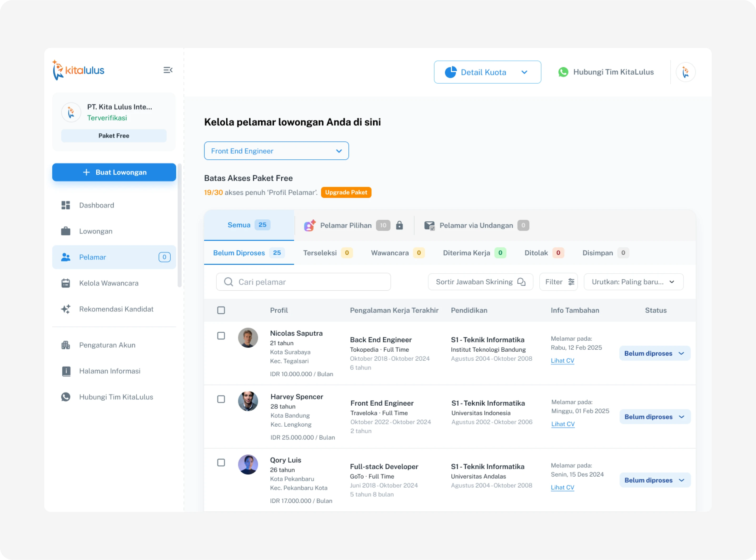756x560 pixels.
Task: Collapse sidebar using the menu toggle icon
Action: (x=168, y=70)
